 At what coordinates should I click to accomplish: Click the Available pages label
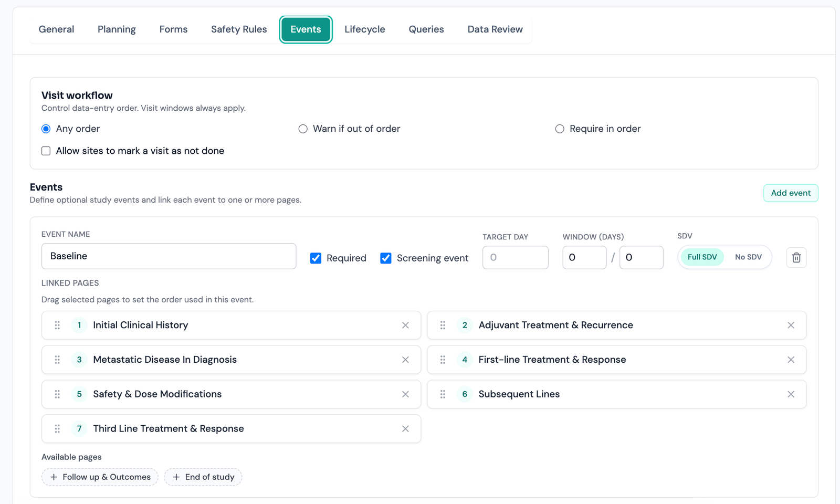tap(71, 457)
